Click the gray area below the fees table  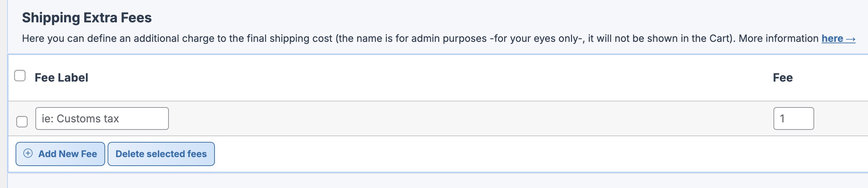click(x=425, y=181)
